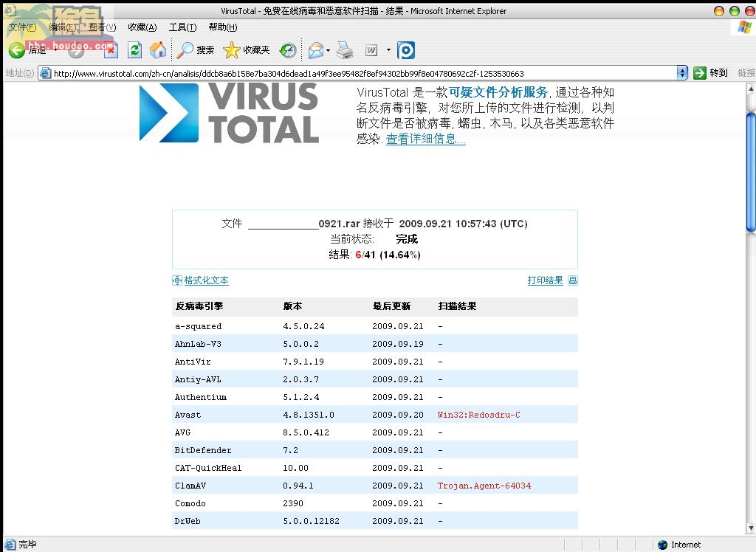Open the 工具(T) menu
The height and width of the screenshot is (552, 756).
[183, 27]
